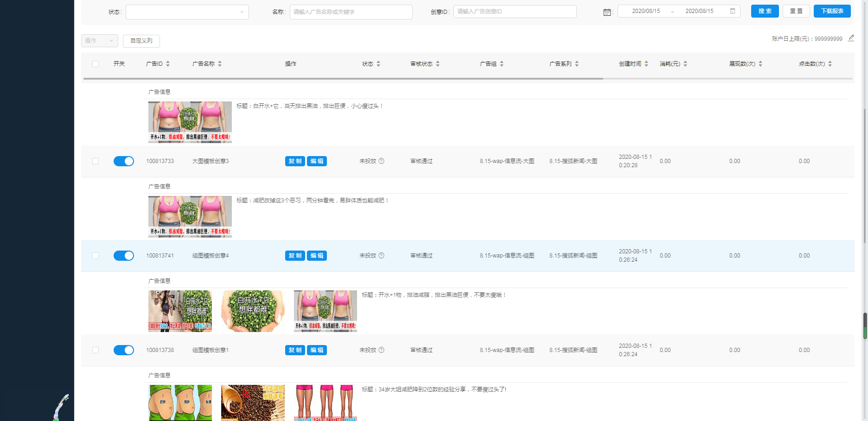
Task: Expand the 操作 bulk action dropdown
Action: point(99,41)
